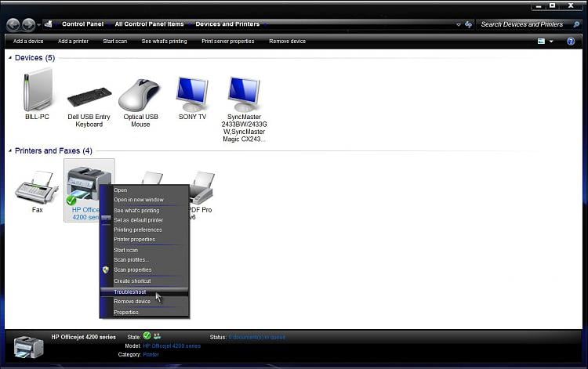
Task: Click See what's printing in the toolbar
Action: pos(165,42)
